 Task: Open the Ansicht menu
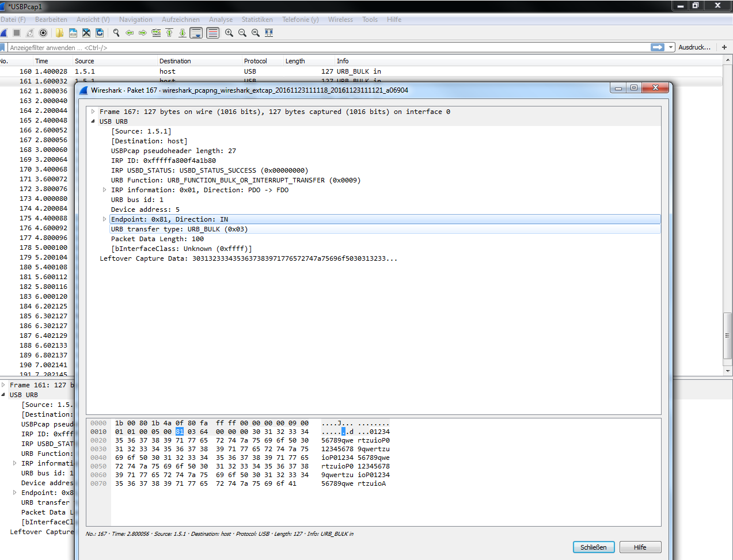click(x=93, y=20)
